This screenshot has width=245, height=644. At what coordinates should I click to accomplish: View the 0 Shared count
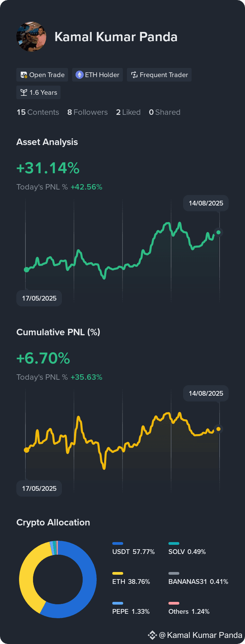[165, 112]
